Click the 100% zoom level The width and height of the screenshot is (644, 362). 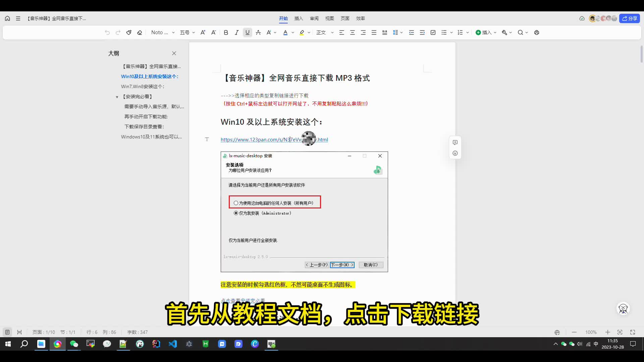point(591,332)
